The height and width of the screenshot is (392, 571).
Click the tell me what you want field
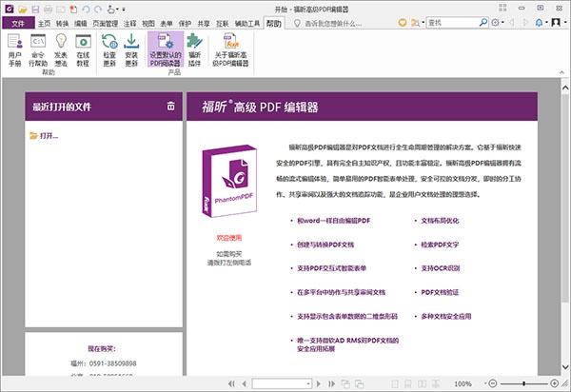coord(333,23)
